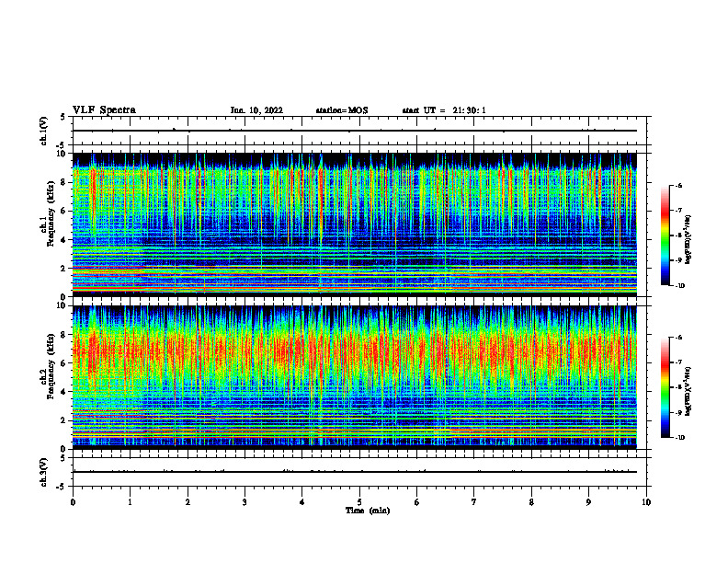Click the "-5" tick on ch.3(V) axis
Image resolution: width=728 pixels, height=563 pixels.
tap(62, 487)
